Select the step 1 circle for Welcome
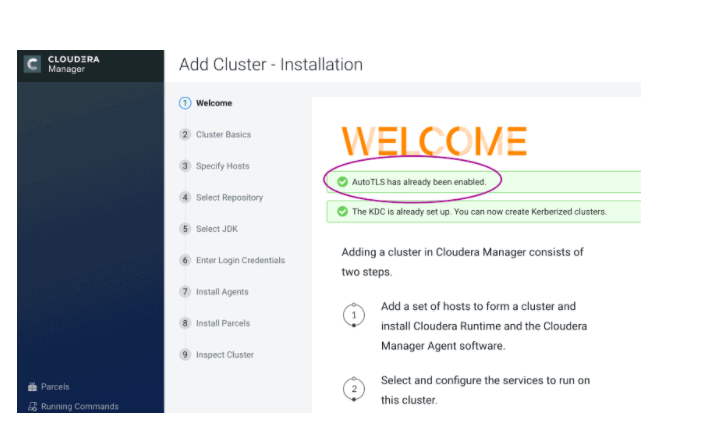The height and width of the screenshot is (440, 723). pos(185,103)
